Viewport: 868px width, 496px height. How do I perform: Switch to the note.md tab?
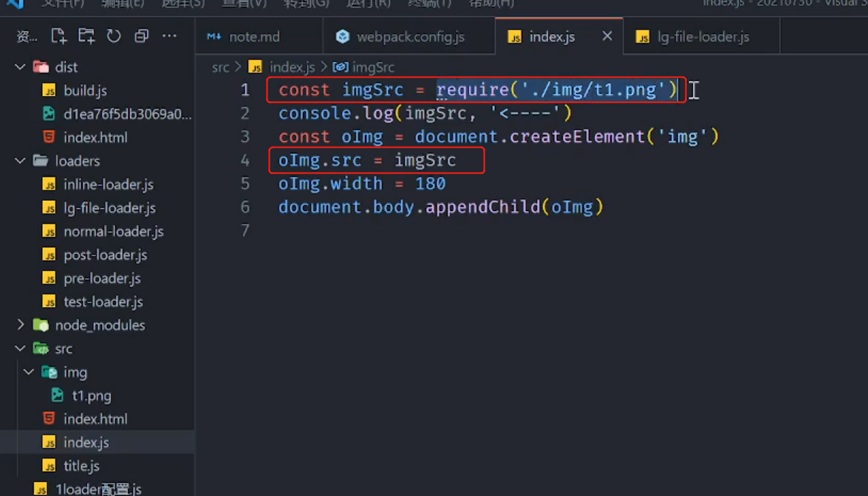pos(254,37)
